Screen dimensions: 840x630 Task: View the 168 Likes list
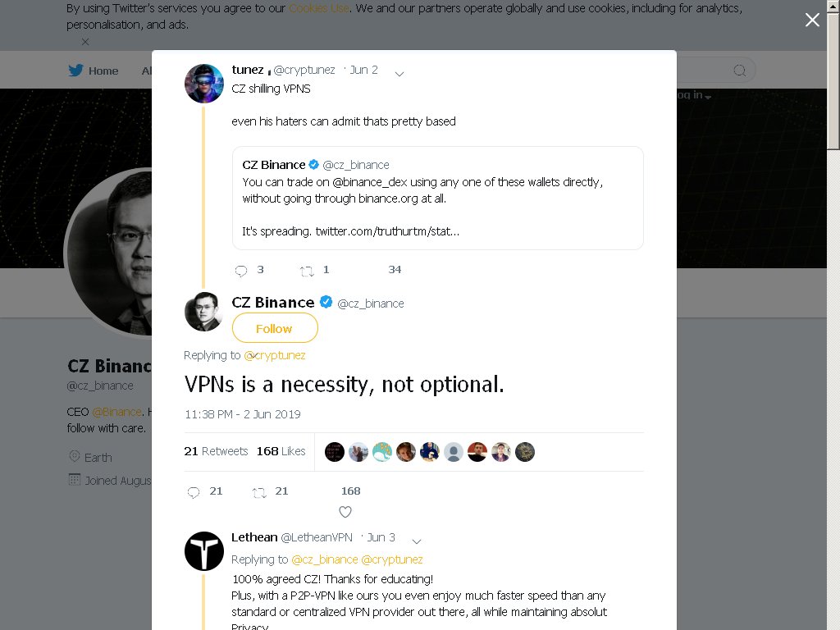(281, 451)
